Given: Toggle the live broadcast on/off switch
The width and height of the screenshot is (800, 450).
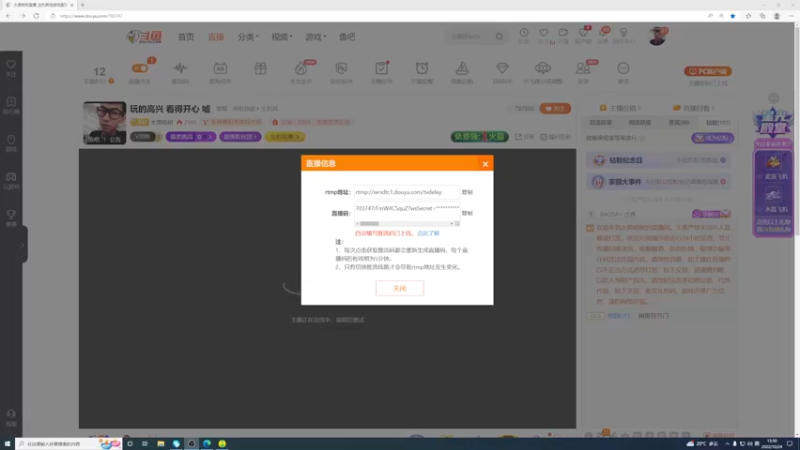Looking at the screenshot, I should click(x=139, y=68).
